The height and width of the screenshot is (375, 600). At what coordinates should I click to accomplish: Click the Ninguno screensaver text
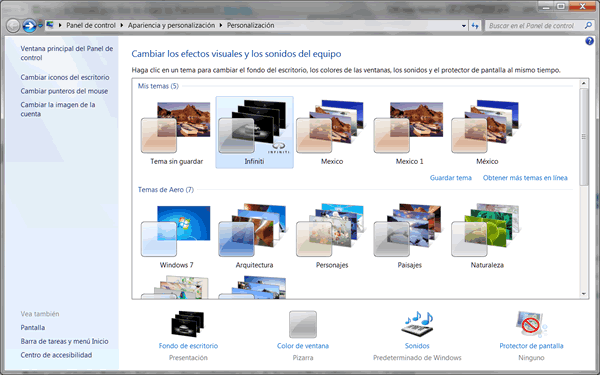pos(531,358)
